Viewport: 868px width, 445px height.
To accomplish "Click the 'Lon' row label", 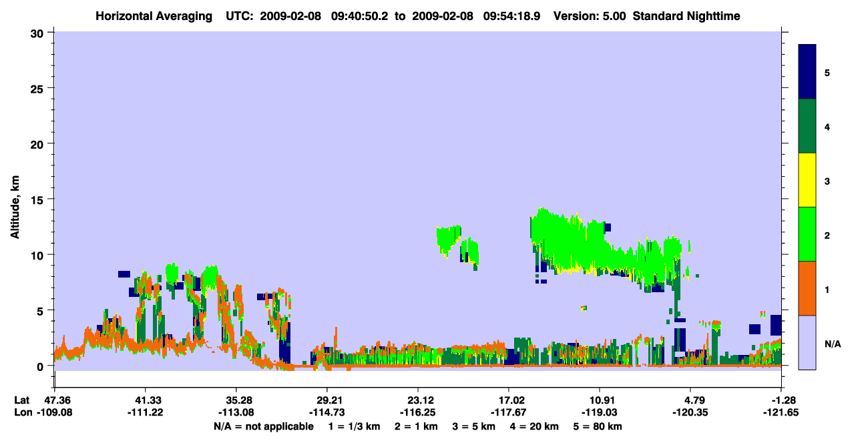I will [x=23, y=412].
